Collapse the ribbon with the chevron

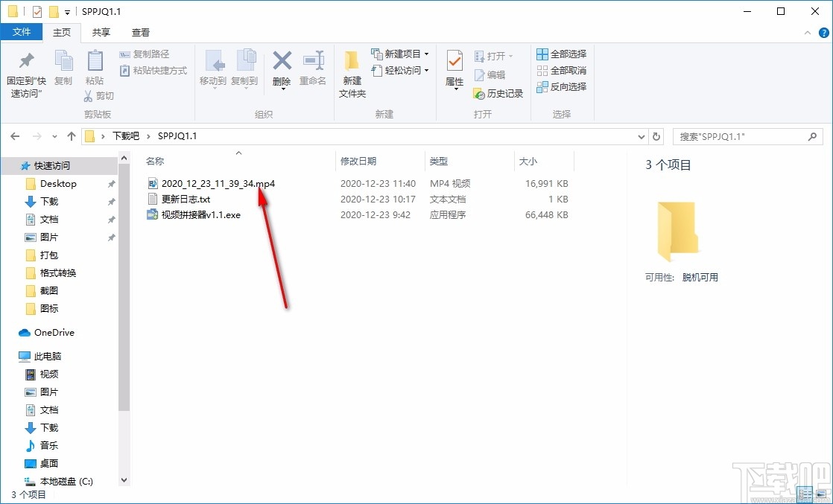tap(807, 32)
